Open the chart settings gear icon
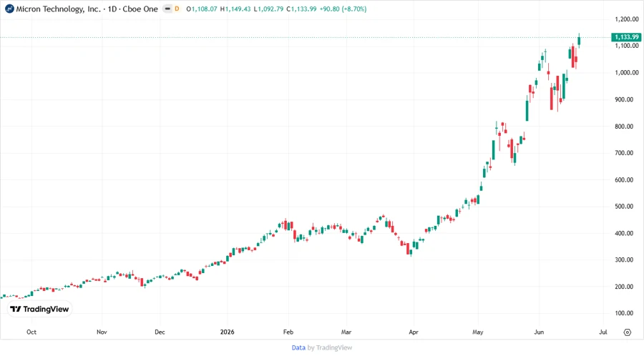 (627, 332)
